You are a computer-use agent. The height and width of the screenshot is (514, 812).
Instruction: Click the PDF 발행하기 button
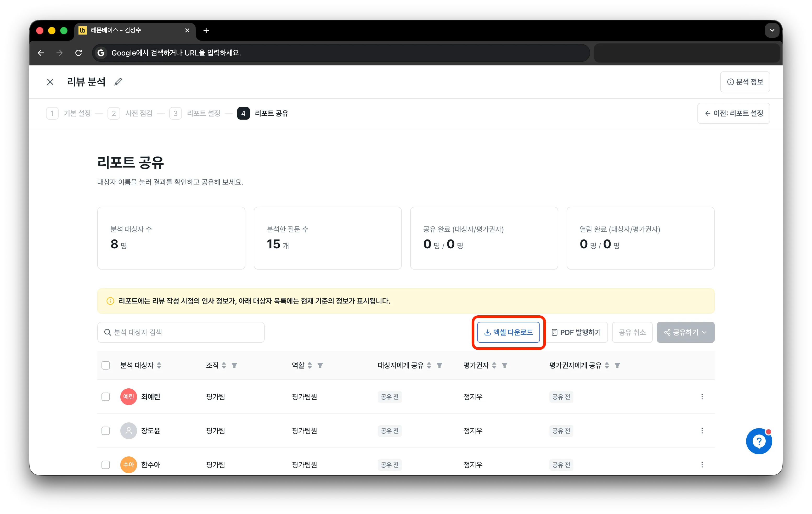coord(576,332)
